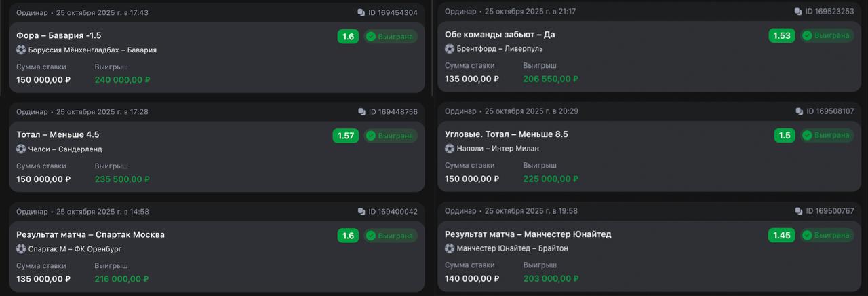Click Выиграна status on Бавария -1.5 bet
868x296 pixels.
point(390,37)
